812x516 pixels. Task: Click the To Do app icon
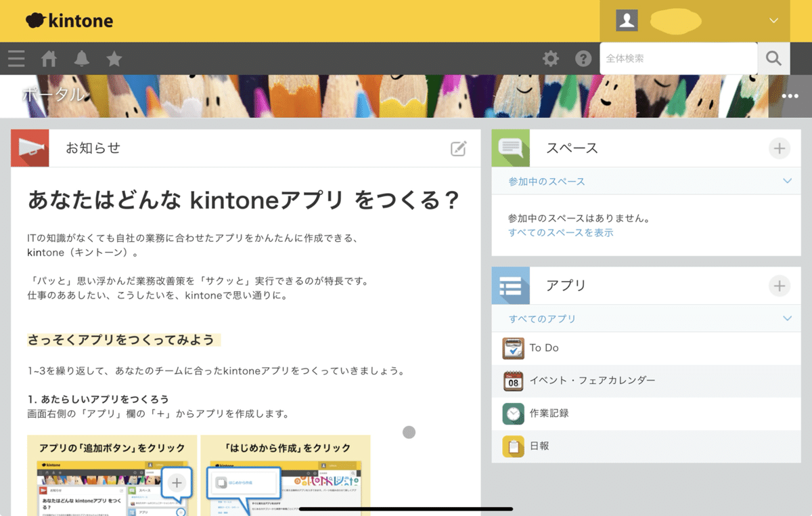tap(514, 348)
